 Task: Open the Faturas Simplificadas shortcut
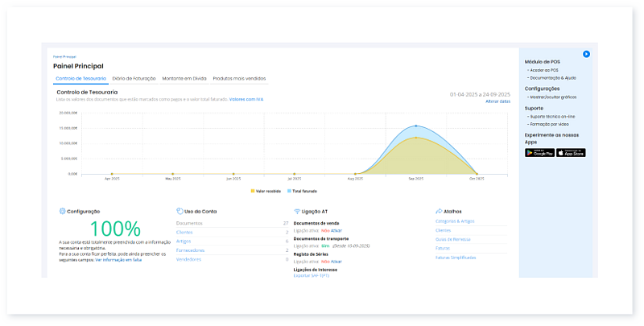click(x=455, y=258)
